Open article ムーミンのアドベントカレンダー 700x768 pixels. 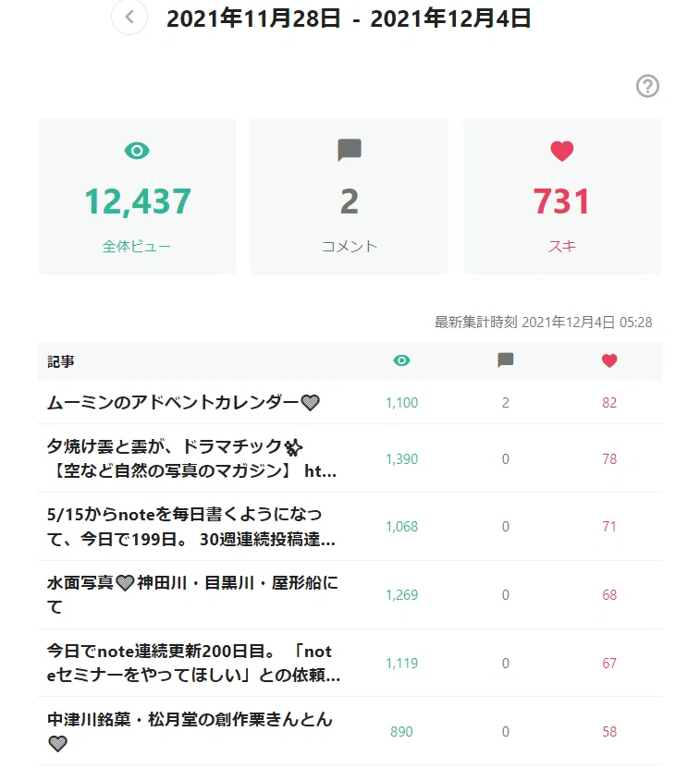pos(183,403)
